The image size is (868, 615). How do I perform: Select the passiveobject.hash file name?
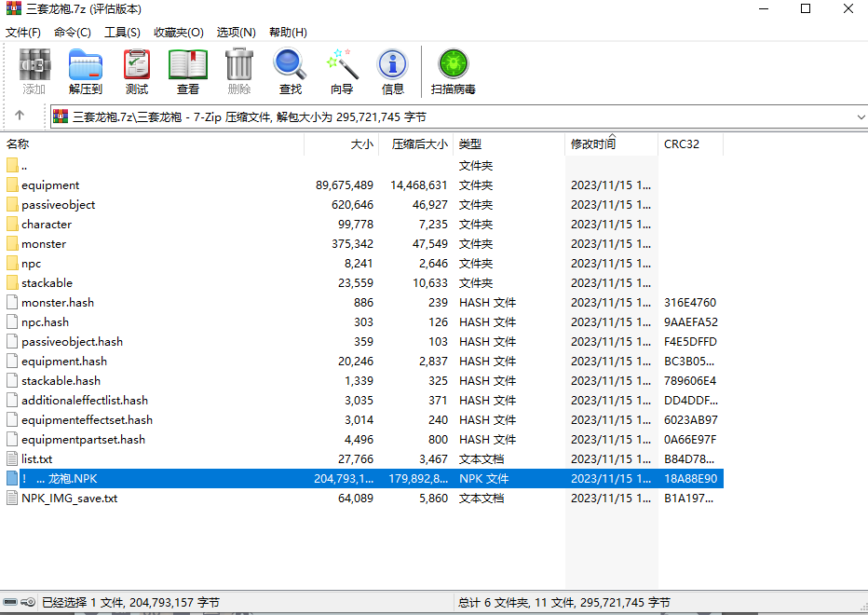point(72,341)
